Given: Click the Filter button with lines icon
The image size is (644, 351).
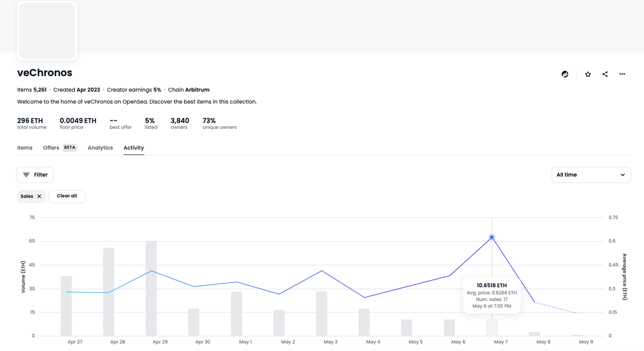Looking at the screenshot, I should tap(35, 175).
